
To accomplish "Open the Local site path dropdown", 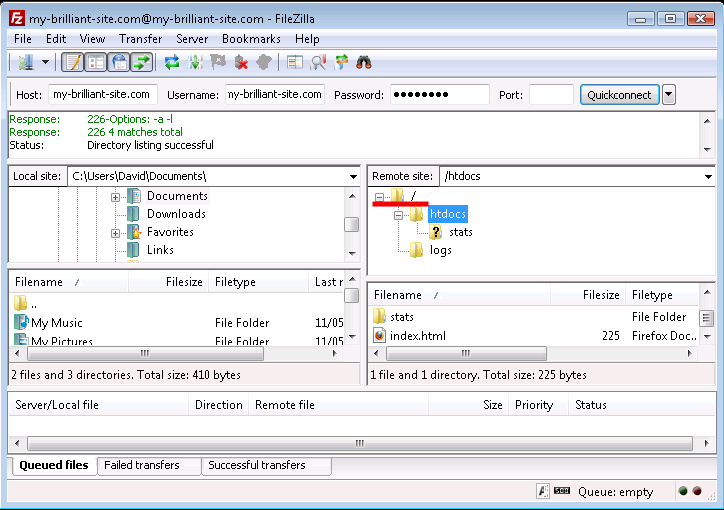I will pyautogui.click(x=353, y=176).
